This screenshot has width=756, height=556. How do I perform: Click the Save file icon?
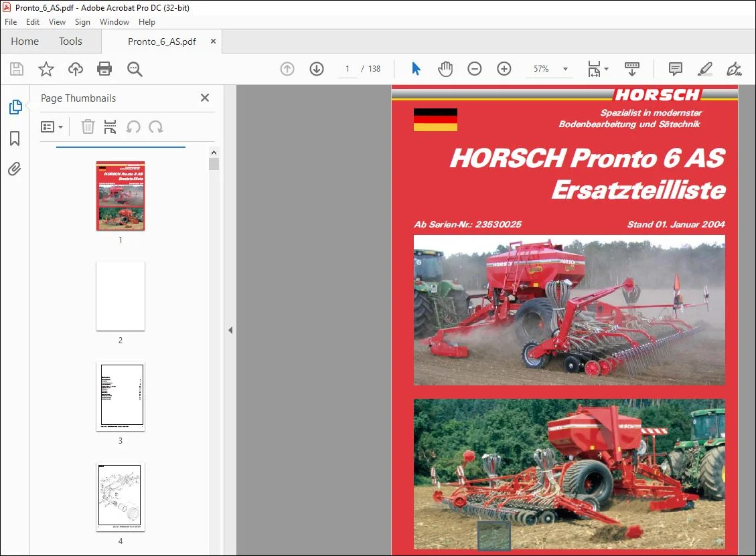tap(17, 69)
